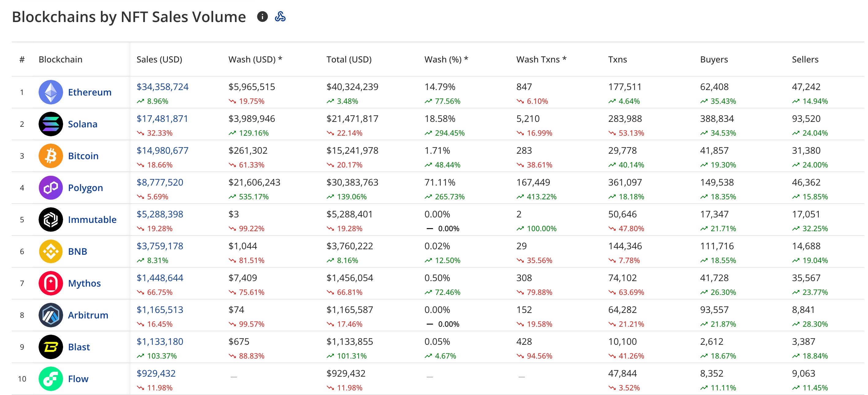Screen dimensions: 868x395
Task: Sort by Sales (USD) column header
Action: pos(159,60)
